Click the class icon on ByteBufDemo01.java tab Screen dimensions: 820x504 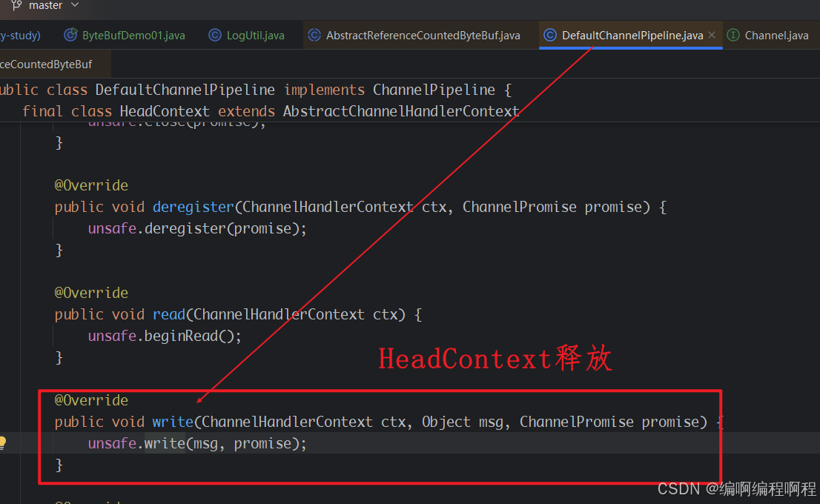pyautogui.click(x=70, y=35)
